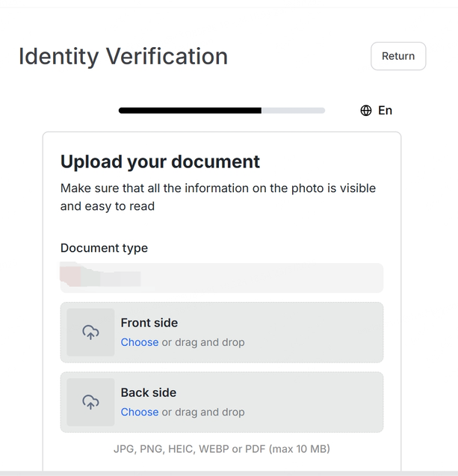Click "or drag and drop" in Front side zone

pos(203,342)
